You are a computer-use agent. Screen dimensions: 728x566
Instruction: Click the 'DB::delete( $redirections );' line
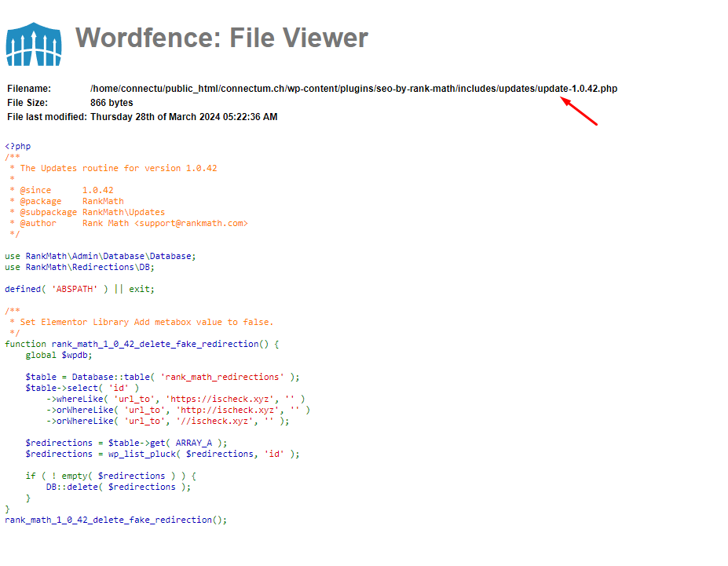(119, 487)
